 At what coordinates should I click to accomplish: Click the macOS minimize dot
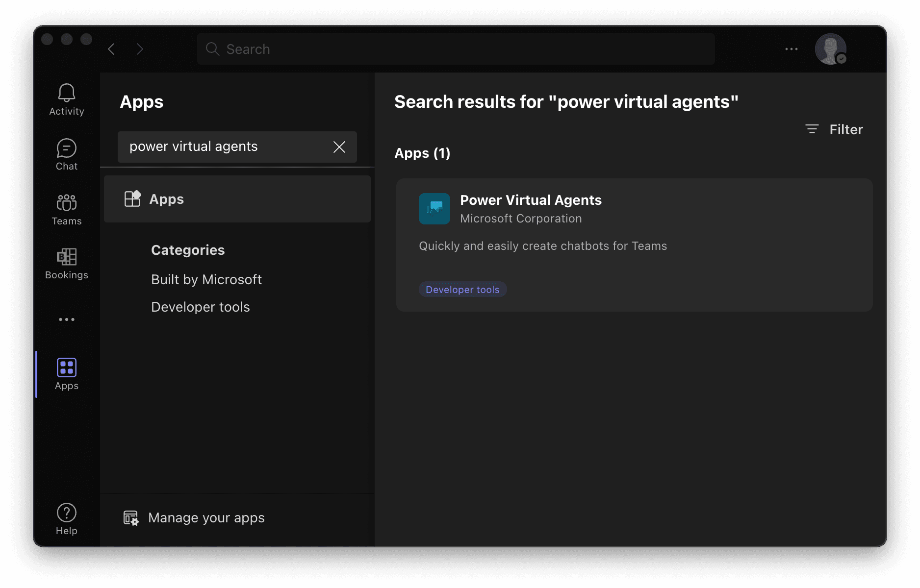pos(67,39)
